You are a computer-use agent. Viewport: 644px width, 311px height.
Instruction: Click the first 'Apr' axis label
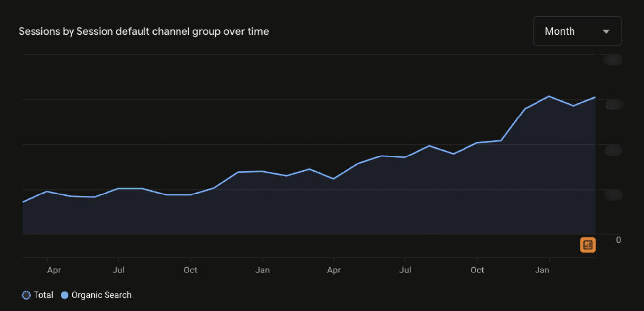54,270
